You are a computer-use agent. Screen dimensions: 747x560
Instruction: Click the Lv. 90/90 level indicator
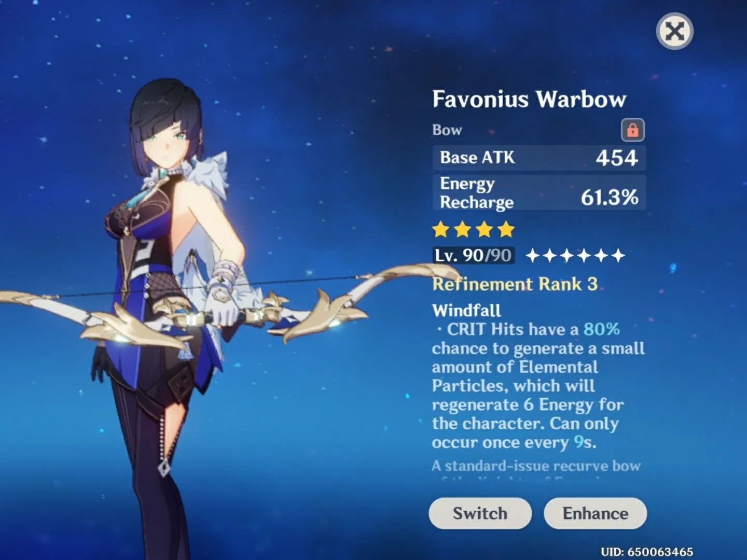(473, 255)
